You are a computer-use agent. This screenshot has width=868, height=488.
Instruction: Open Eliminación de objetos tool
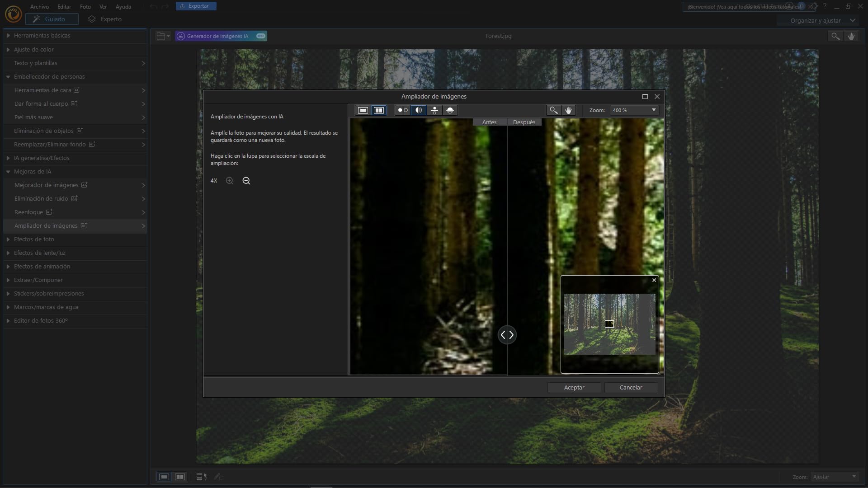75,131
